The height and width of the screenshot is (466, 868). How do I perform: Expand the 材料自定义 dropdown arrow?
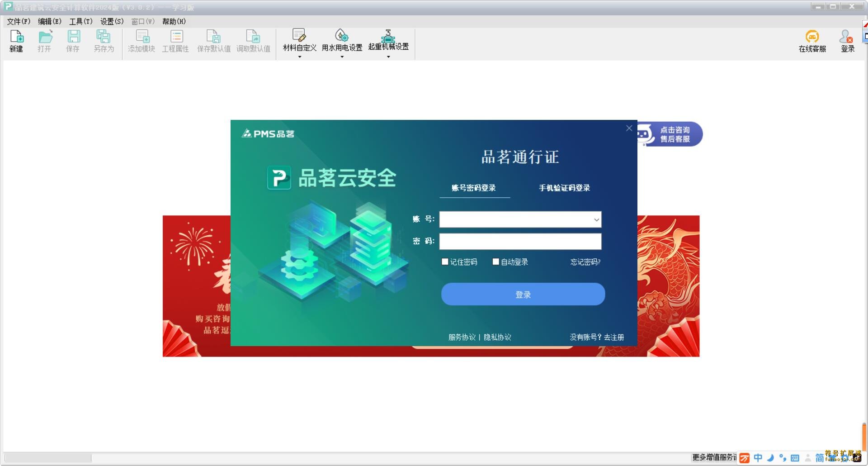pos(299,57)
